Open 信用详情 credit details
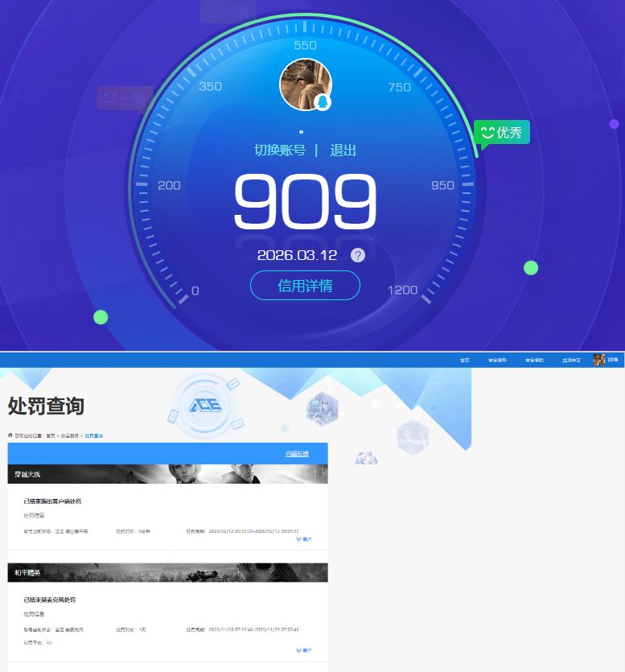 (x=305, y=286)
